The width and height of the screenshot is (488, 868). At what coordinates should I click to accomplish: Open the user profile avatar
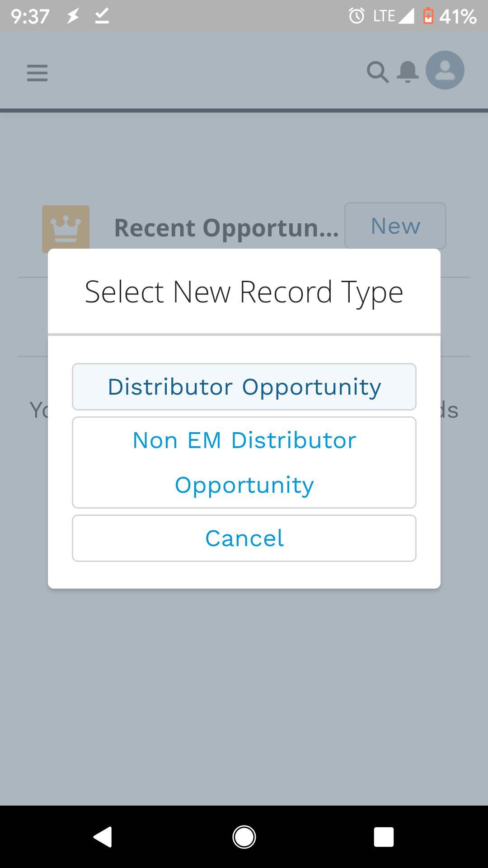(445, 70)
